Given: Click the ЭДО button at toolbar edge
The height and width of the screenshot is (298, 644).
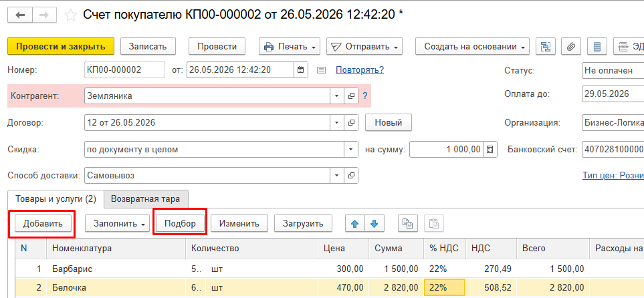Looking at the screenshot, I should click(x=629, y=46).
